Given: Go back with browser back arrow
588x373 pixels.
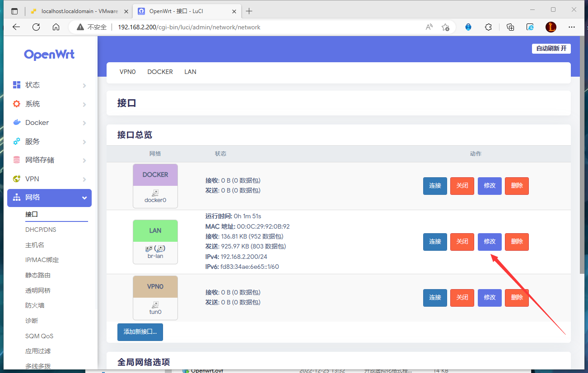Looking at the screenshot, I should [x=16, y=27].
